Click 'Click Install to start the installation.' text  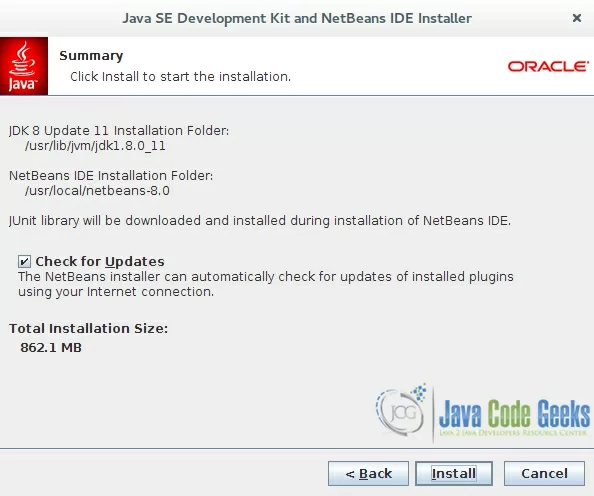click(x=180, y=77)
